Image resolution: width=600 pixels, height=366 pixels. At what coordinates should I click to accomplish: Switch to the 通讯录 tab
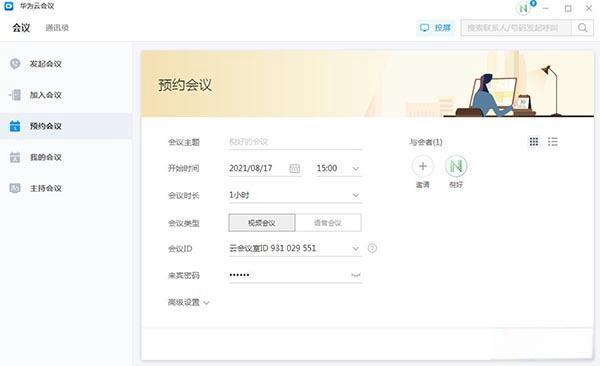[57, 28]
